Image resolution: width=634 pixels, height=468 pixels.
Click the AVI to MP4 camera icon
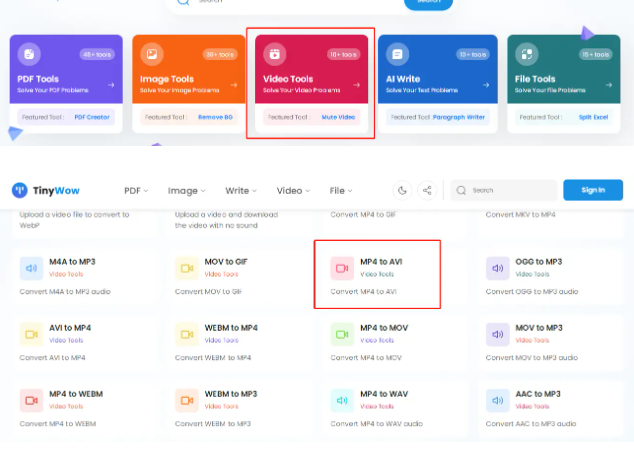[32, 334]
